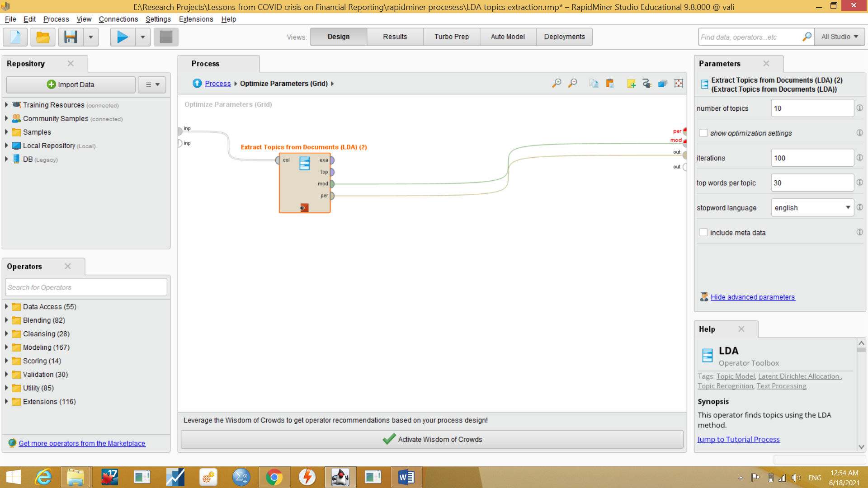Viewport: 868px width, 488px height.
Task: Paste from the clipboard in the process toolbar
Action: [610, 83]
